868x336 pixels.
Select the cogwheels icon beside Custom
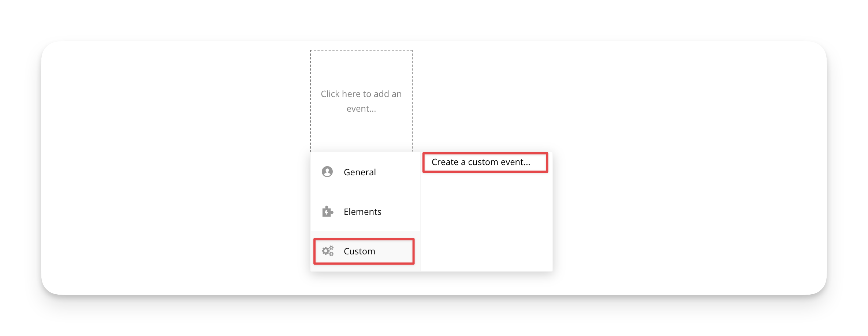coord(327,251)
